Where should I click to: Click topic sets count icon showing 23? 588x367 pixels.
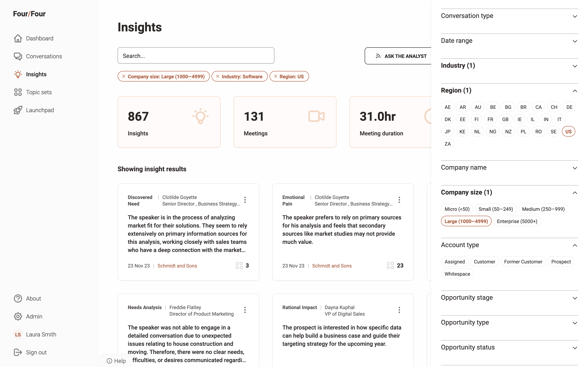[390, 265]
